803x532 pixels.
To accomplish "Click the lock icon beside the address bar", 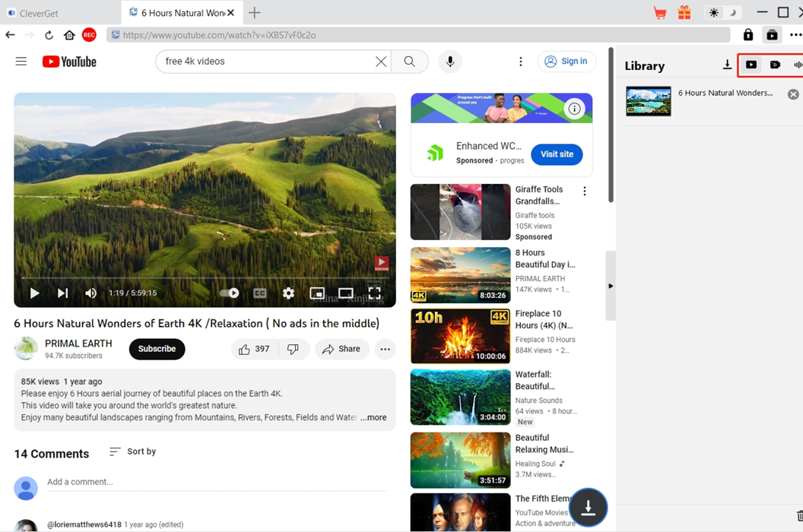I will [x=747, y=34].
